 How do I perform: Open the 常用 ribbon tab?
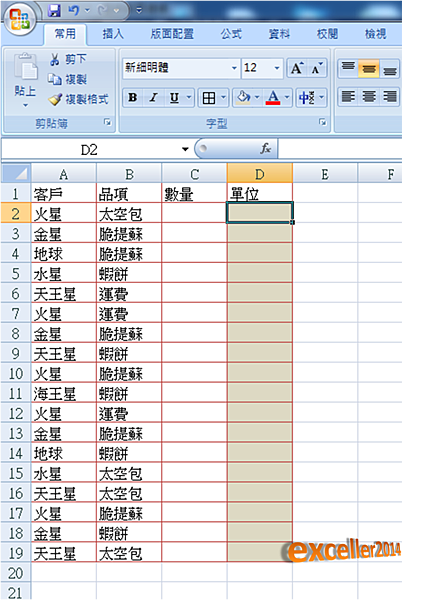pos(65,34)
